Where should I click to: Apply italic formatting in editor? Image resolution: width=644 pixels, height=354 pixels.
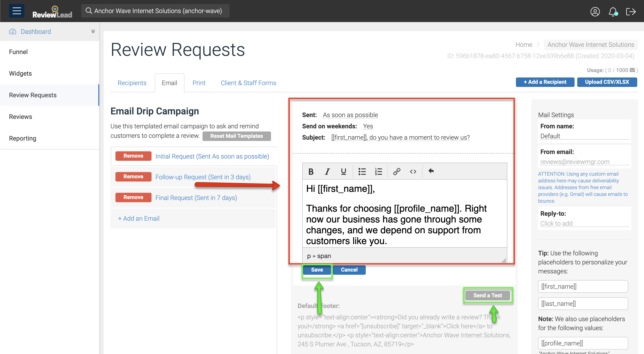point(327,172)
